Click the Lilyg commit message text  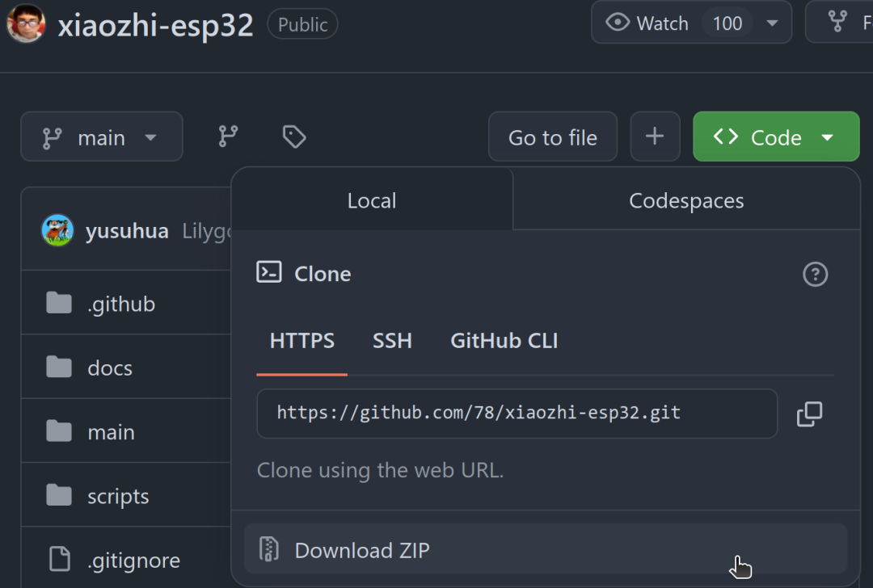[x=206, y=231]
